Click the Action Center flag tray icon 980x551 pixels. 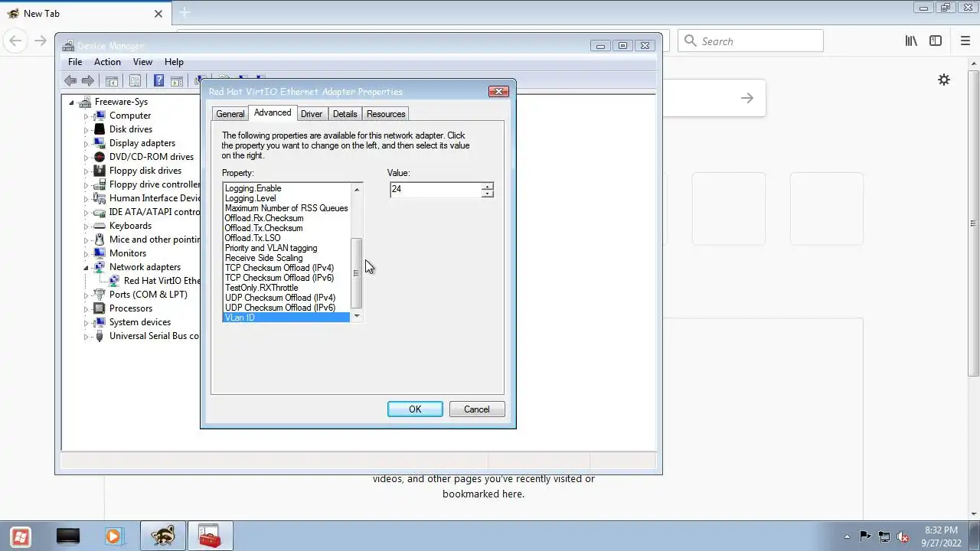pyautogui.click(x=865, y=536)
